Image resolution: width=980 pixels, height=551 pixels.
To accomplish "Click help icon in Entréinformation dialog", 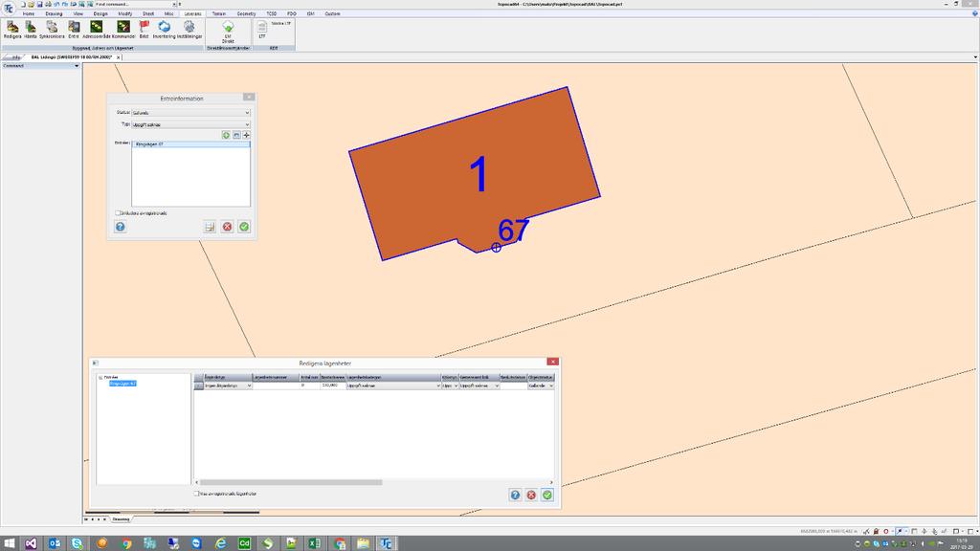I will pos(120,227).
